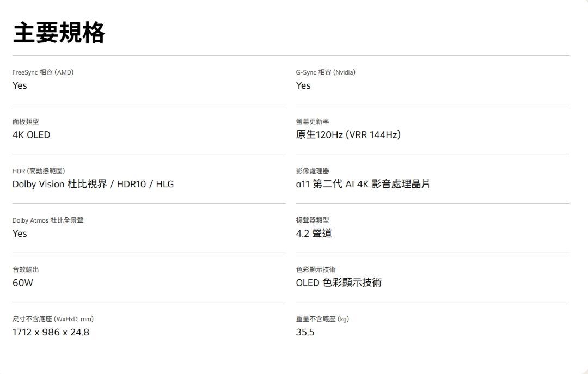Select the 原生120Hz (VRR 144Hz) value

(x=348, y=135)
